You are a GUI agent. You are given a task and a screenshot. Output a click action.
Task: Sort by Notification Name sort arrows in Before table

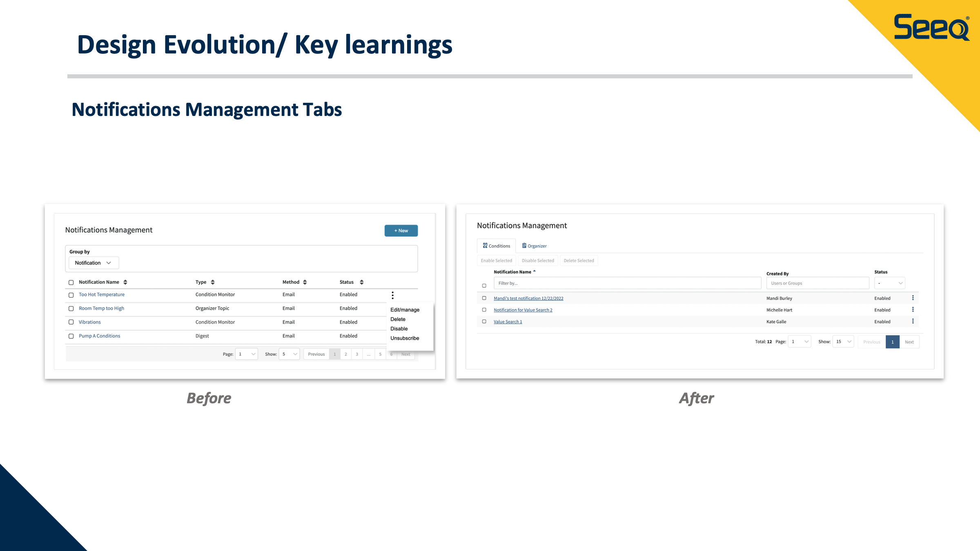tap(125, 282)
